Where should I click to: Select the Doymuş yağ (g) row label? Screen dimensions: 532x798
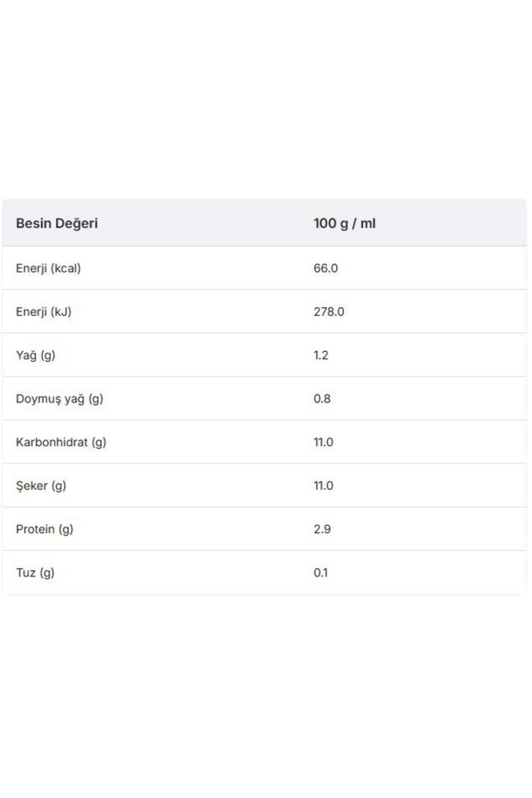click(59, 398)
